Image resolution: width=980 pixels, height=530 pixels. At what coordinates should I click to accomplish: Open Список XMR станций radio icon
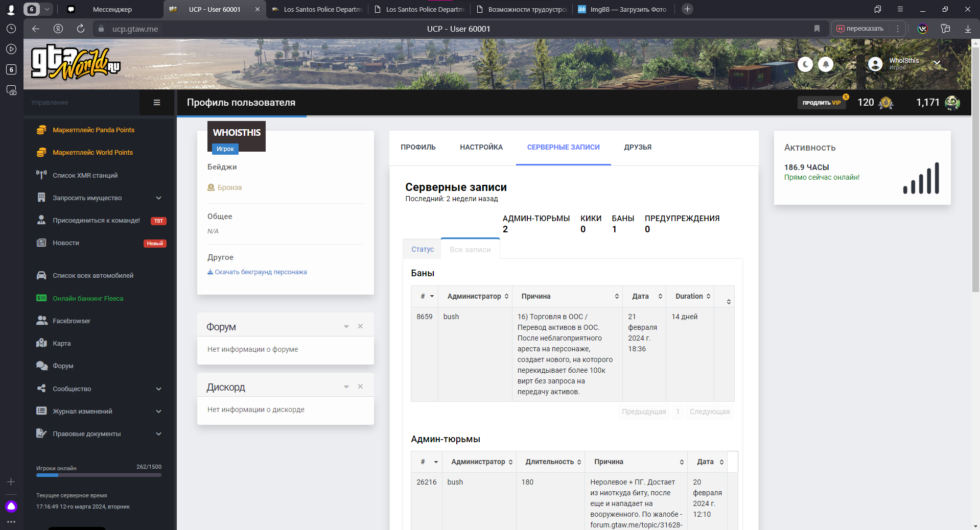coord(41,175)
